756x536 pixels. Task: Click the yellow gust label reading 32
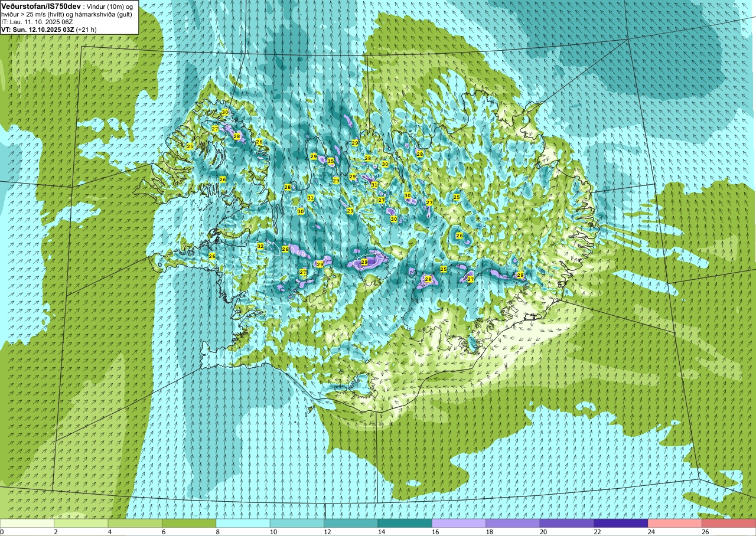tap(260, 246)
